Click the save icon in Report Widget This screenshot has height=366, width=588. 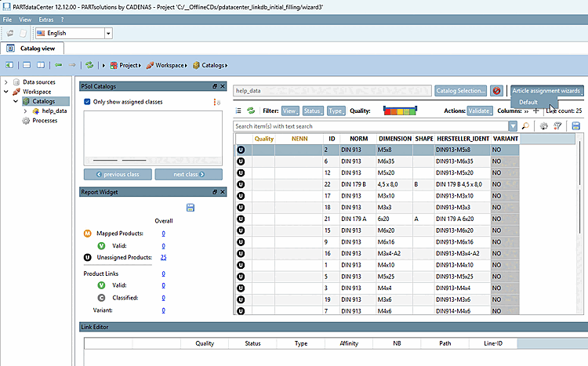191,208
